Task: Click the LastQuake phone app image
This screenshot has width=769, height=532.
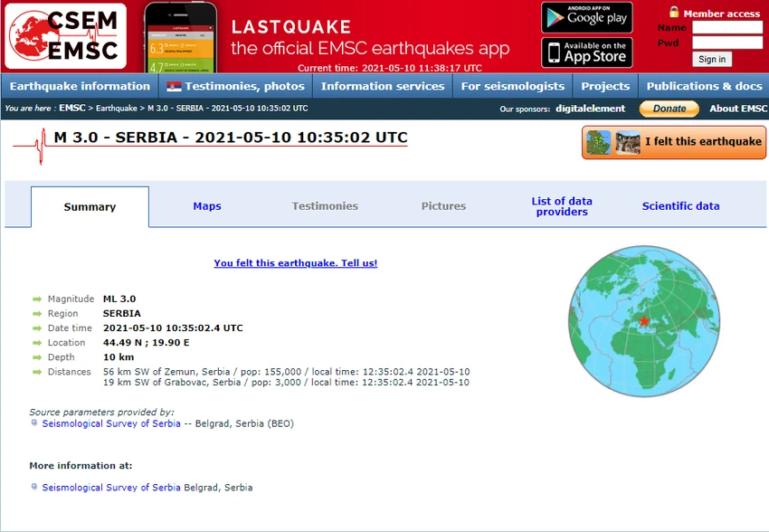Action: coord(180,37)
